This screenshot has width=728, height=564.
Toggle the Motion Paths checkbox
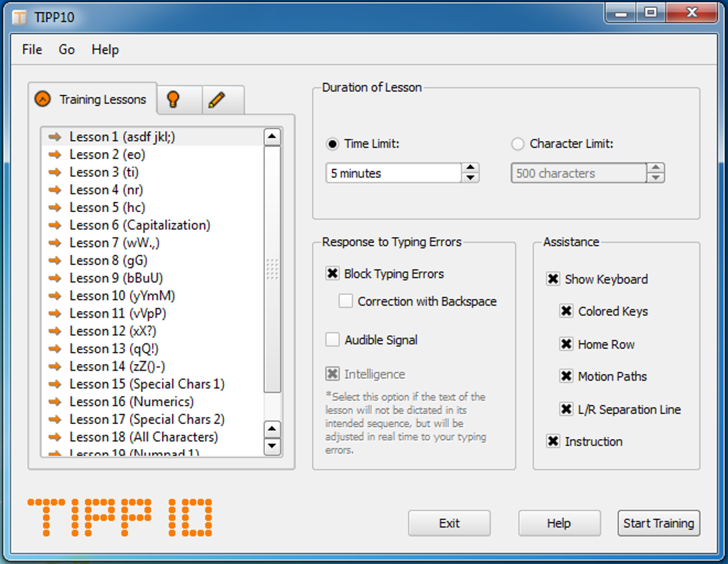pos(567,376)
